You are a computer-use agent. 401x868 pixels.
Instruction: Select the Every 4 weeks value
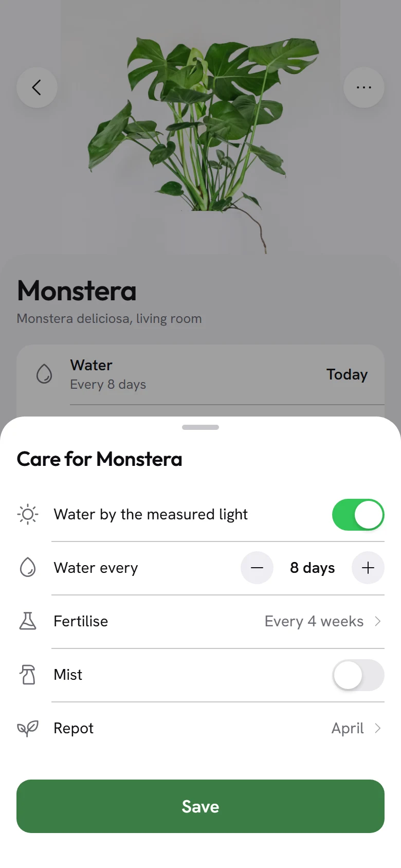pos(314,621)
